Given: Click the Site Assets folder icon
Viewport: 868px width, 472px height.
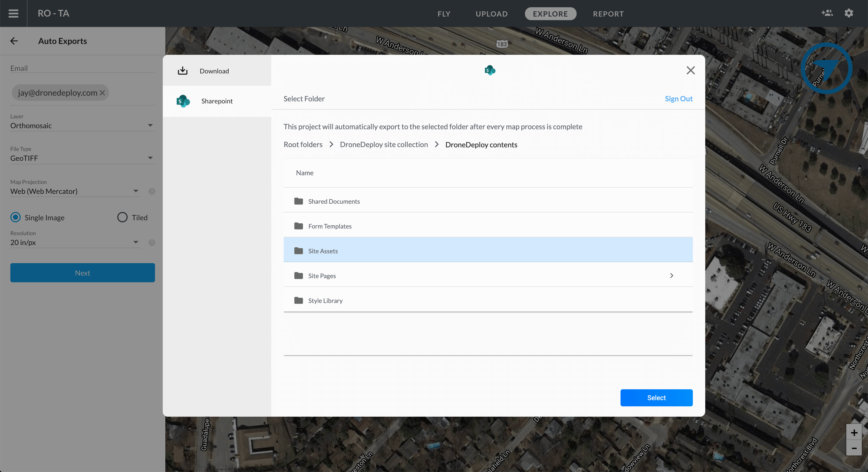Looking at the screenshot, I should pyautogui.click(x=298, y=251).
